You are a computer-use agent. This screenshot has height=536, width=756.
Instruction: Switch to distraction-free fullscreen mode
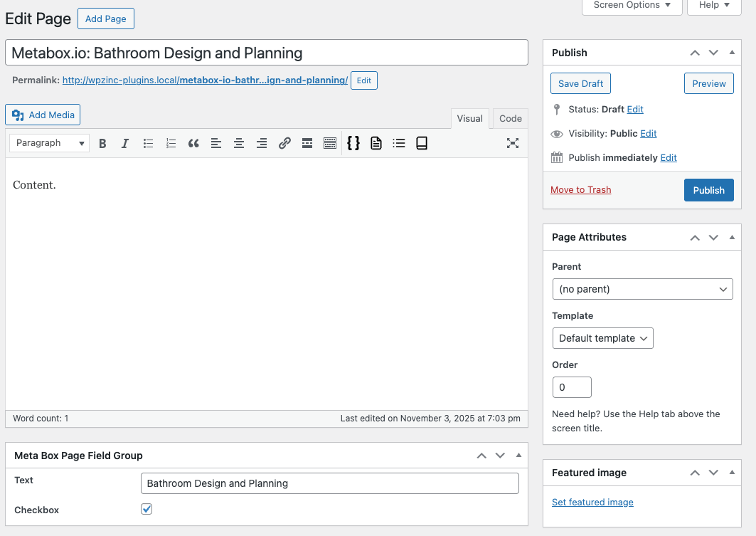point(513,143)
